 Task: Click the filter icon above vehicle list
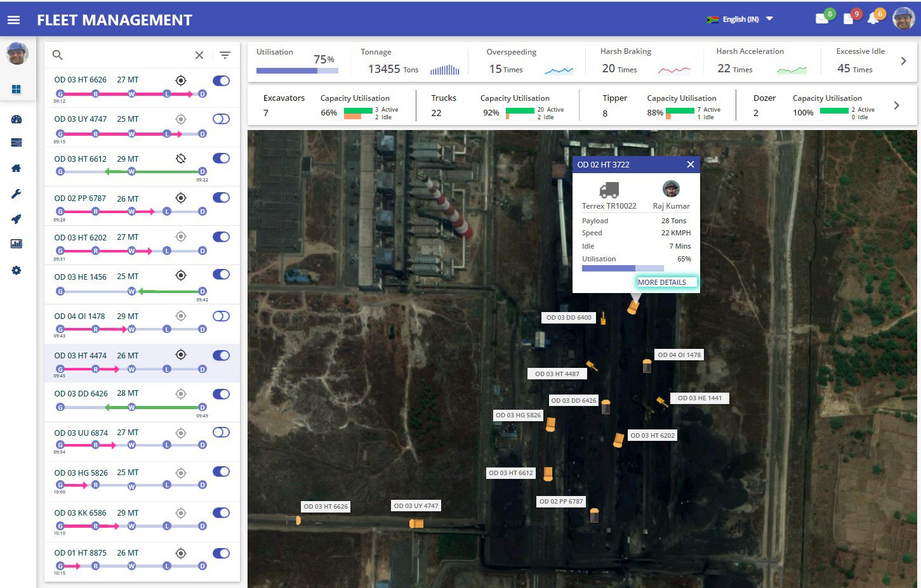225,55
